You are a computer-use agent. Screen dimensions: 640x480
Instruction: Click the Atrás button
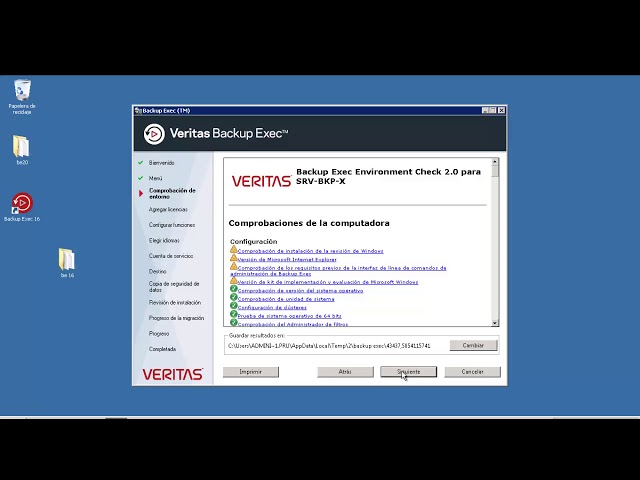coord(345,372)
